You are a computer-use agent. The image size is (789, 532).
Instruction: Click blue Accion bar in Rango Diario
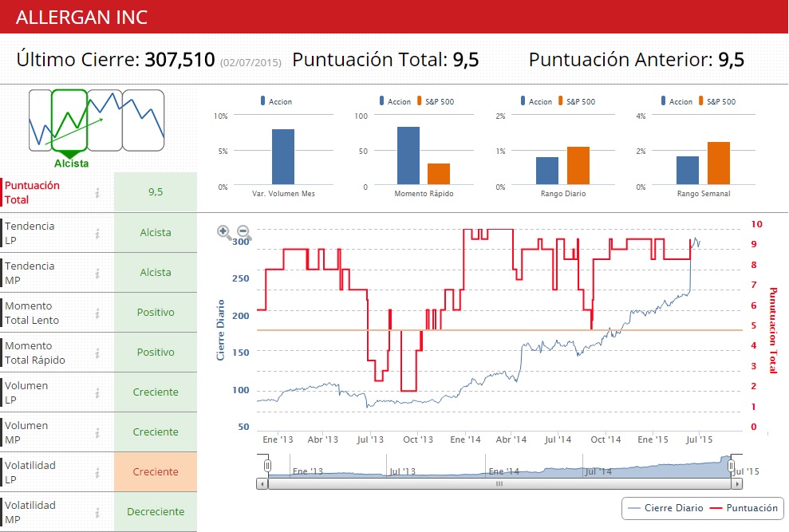click(547, 171)
